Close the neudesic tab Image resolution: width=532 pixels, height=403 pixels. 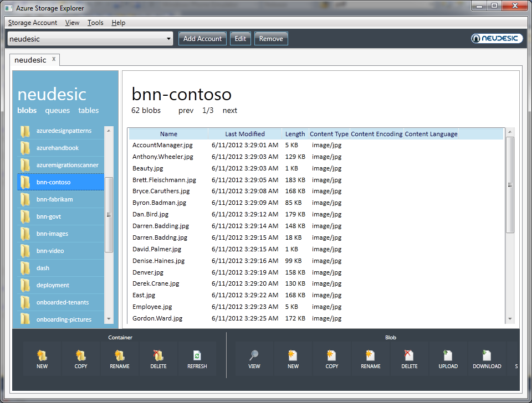54,59
